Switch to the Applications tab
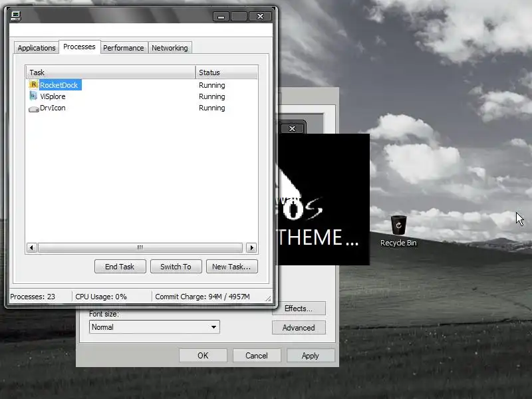Image resolution: width=532 pixels, height=399 pixels. (x=37, y=48)
